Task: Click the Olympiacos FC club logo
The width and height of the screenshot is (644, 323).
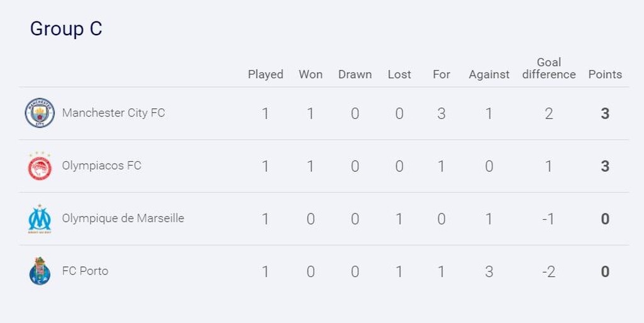Action: tap(40, 166)
